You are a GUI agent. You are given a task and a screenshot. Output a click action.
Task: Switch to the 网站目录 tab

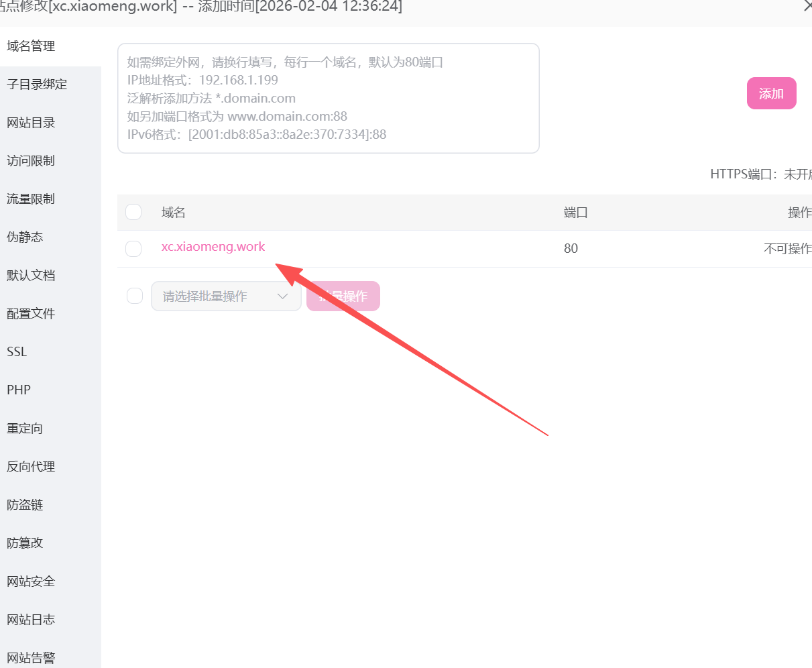coord(31,123)
